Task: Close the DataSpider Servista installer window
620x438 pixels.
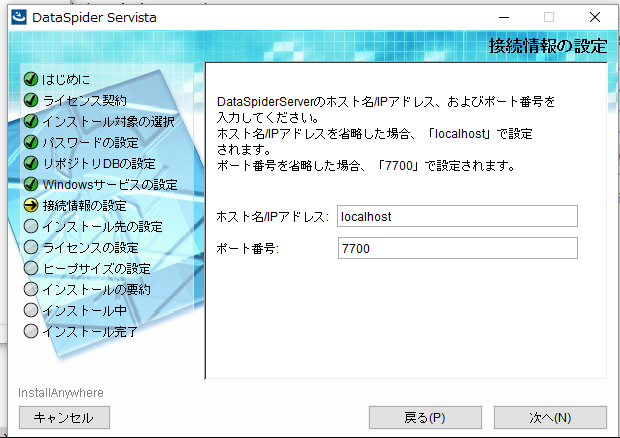Action: click(595, 17)
